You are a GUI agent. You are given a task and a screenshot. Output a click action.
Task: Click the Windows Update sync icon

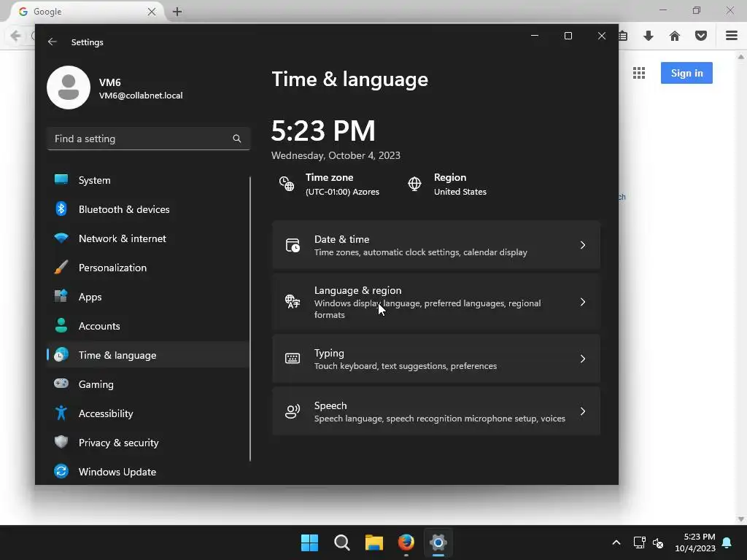(61, 472)
